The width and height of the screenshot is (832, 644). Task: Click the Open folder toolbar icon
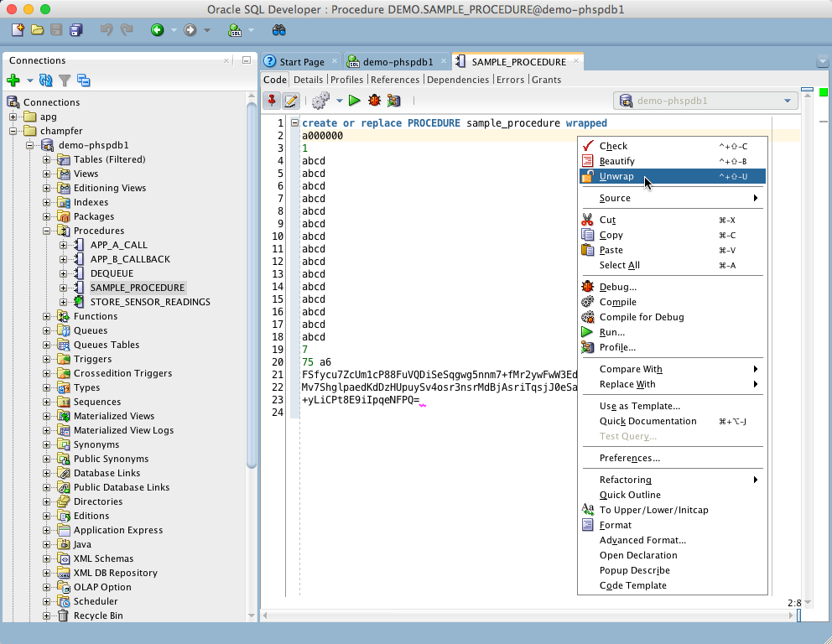tap(37, 30)
